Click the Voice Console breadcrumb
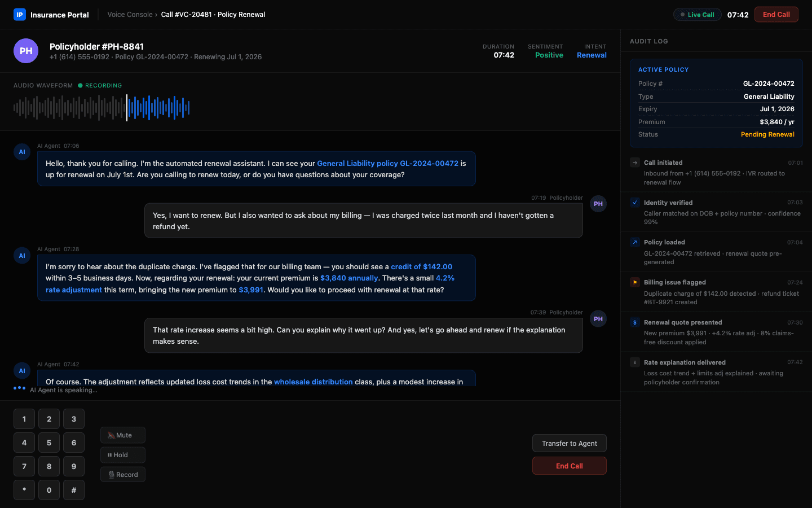 (130, 15)
